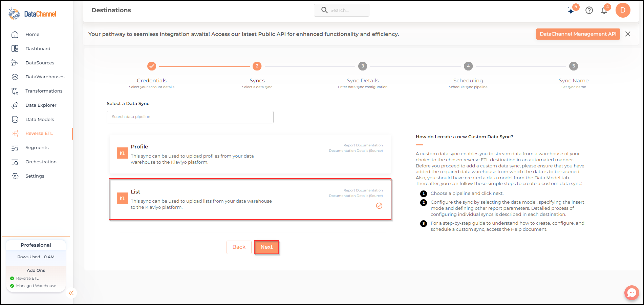644x305 pixels.
Task: Click DataChannel Management API button
Action: [x=578, y=34]
